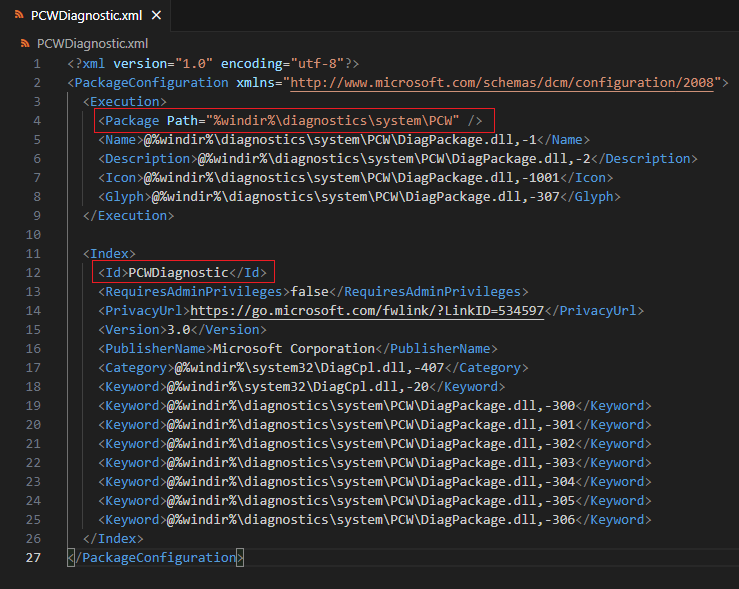Click the XML icon in the breadcrumb bar
The image size is (739, 589).
[x=27, y=44]
